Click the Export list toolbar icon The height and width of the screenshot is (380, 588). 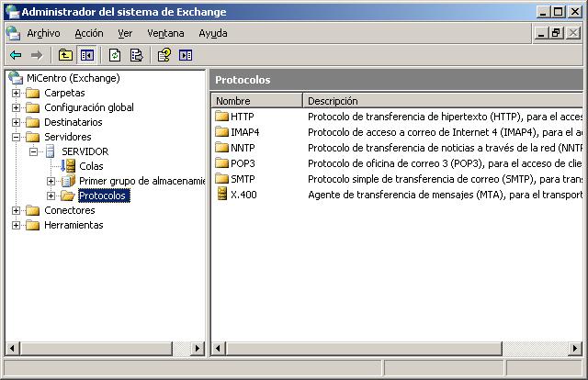(136, 55)
